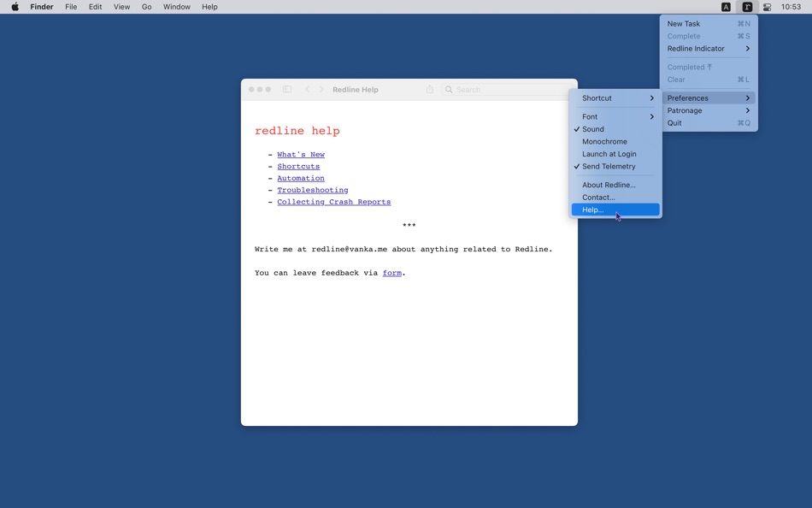Choose Contact... menu item

tap(615, 197)
